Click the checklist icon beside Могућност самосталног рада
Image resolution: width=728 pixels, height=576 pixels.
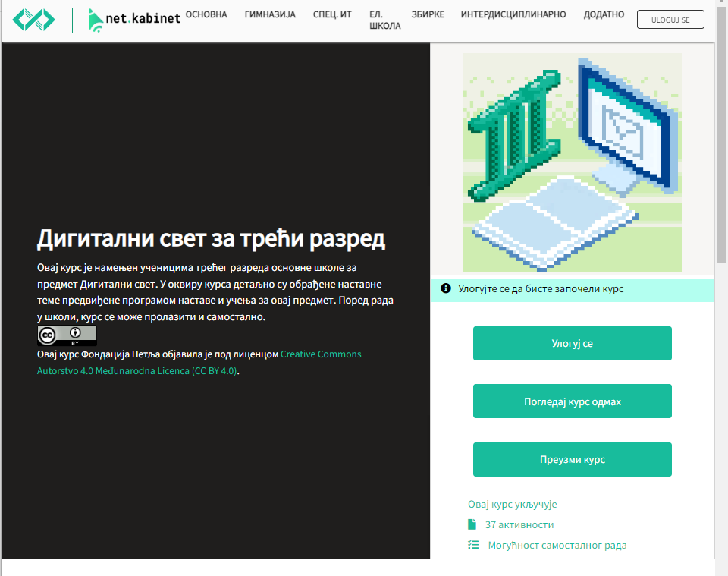click(473, 545)
